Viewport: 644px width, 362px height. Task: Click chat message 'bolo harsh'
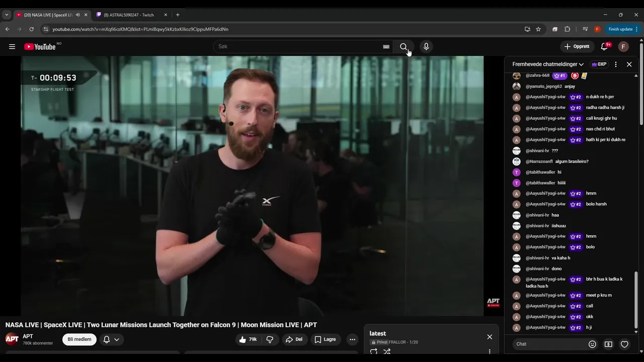point(596,204)
